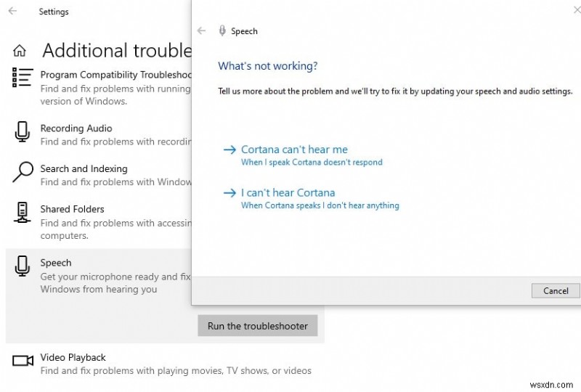The image size is (581, 392).
Task: Click When Cortana speaks I don't hear anything
Action: [320, 205]
